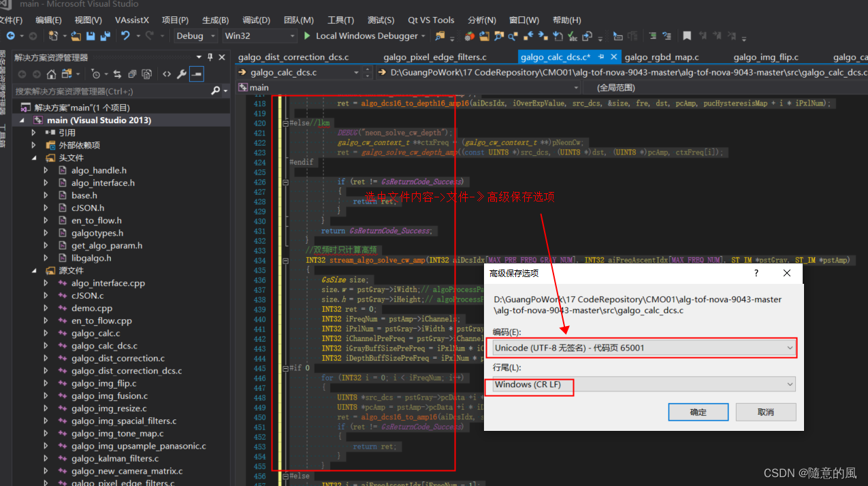This screenshot has width=868, height=486.
Task: Open the 全局范围 scope dropdown
Action: (725, 88)
